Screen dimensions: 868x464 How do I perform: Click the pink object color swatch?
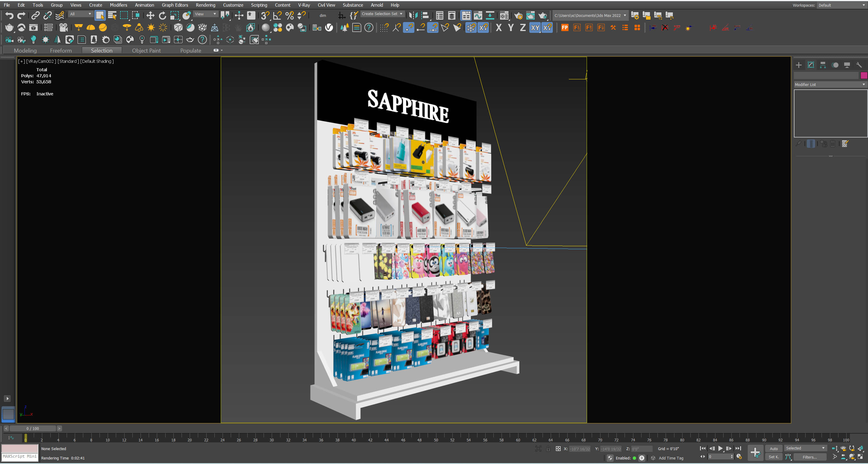[863, 75]
